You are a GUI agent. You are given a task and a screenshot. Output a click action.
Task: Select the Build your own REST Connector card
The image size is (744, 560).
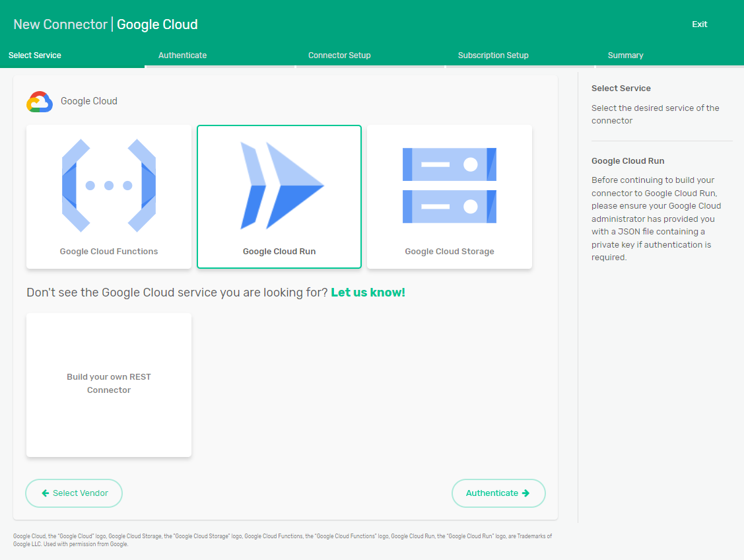[109, 384]
